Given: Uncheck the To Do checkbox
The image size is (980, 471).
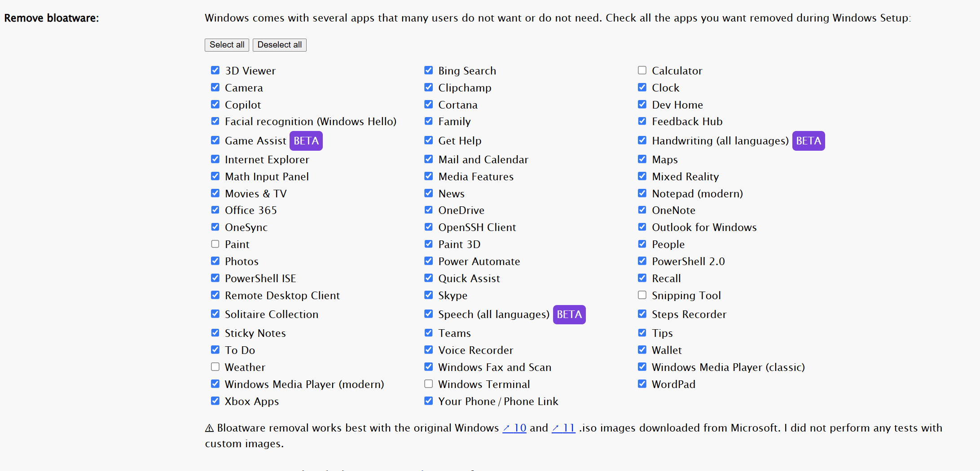Looking at the screenshot, I should pyautogui.click(x=215, y=350).
